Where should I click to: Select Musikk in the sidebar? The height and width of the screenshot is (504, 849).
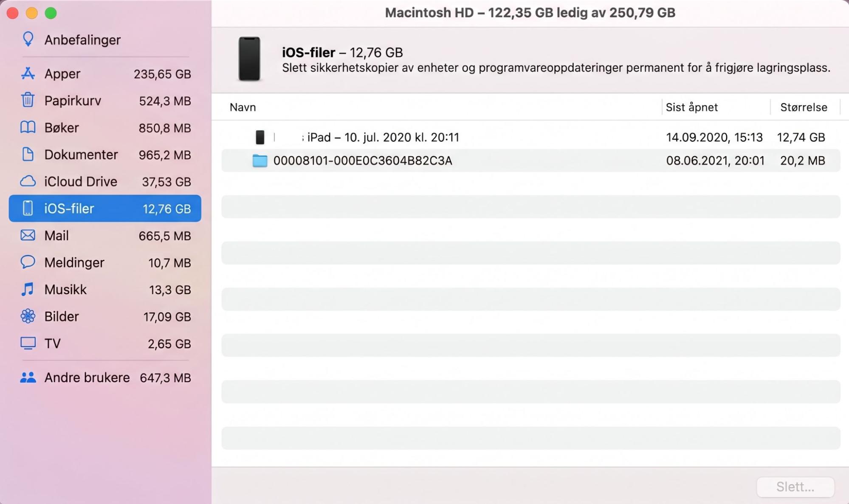click(65, 289)
